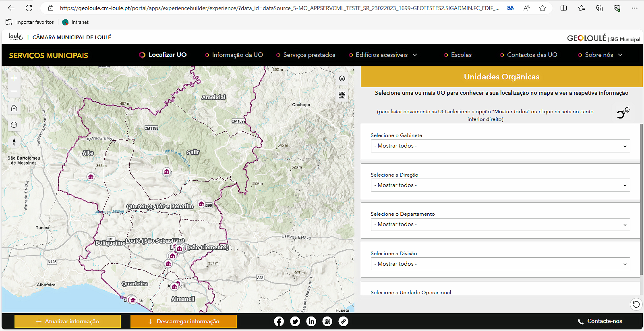This screenshot has height=331, width=644.
Task: Zoom in on the map
Action: coord(14,78)
